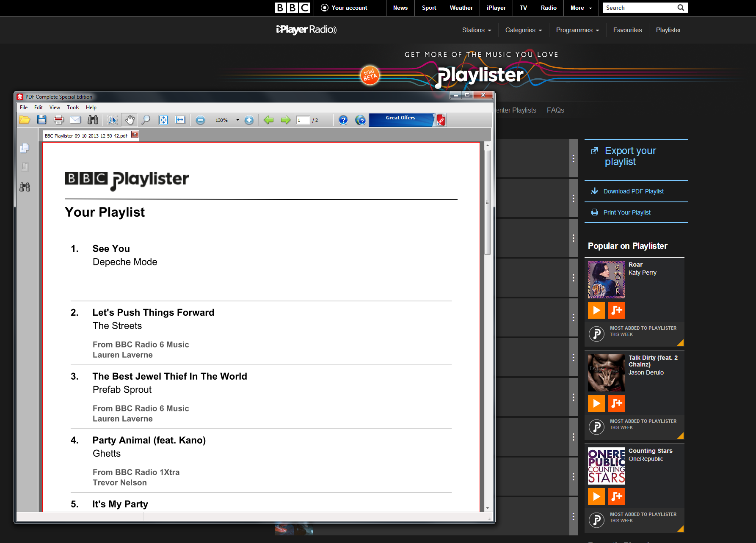Viewport: 756px width, 543px height.
Task: Open the Help menu
Action: 91,107
